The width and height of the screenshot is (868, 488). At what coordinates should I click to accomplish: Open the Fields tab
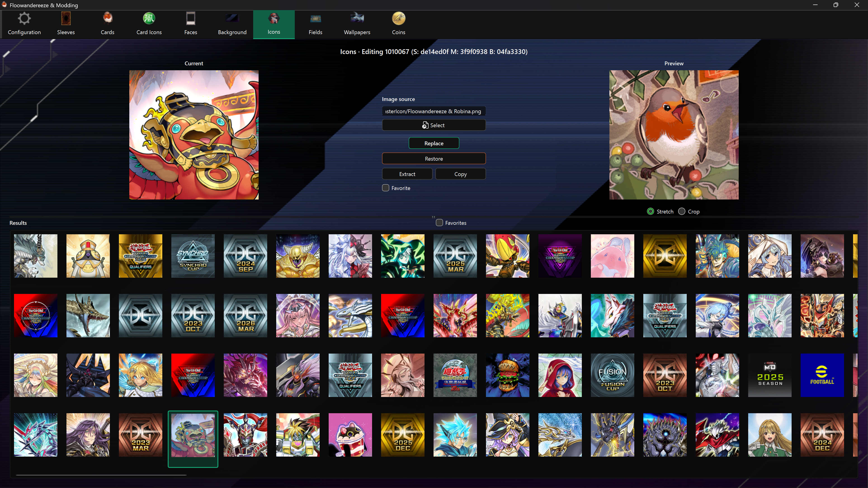(x=315, y=24)
